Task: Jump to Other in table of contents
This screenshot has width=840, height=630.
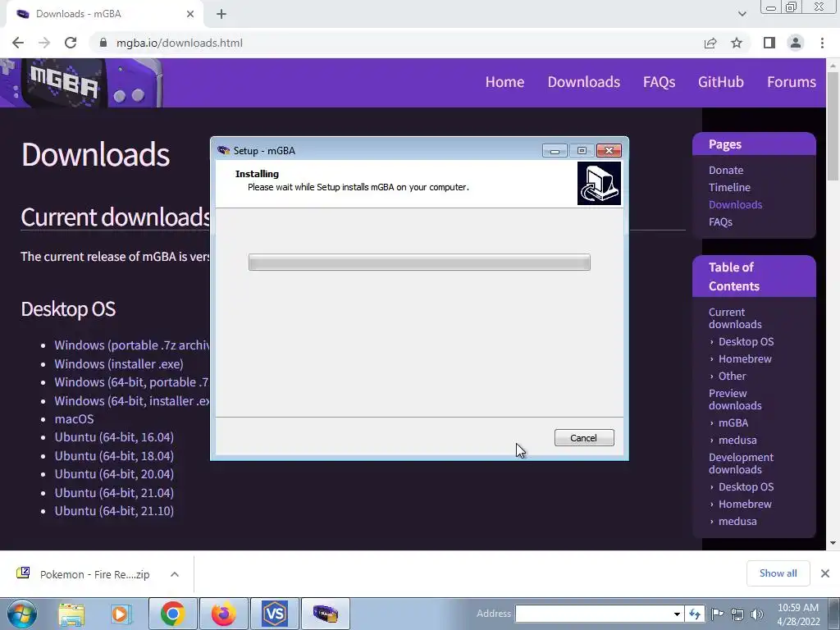Action: [732, 376]
